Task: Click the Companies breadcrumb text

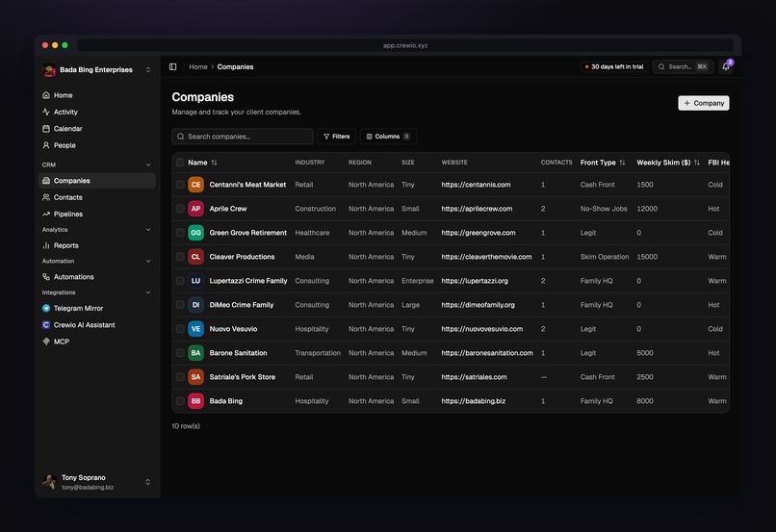Action: click(235, 66)
